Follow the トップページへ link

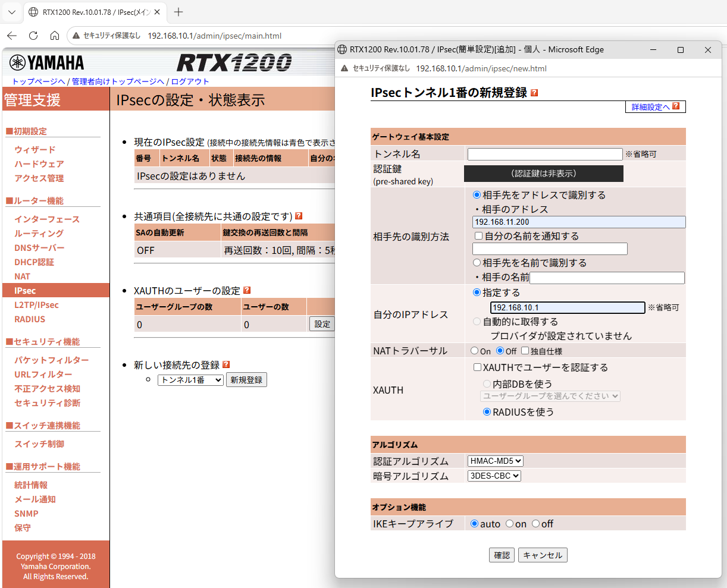pyautogui.click(x=39, y=81)
